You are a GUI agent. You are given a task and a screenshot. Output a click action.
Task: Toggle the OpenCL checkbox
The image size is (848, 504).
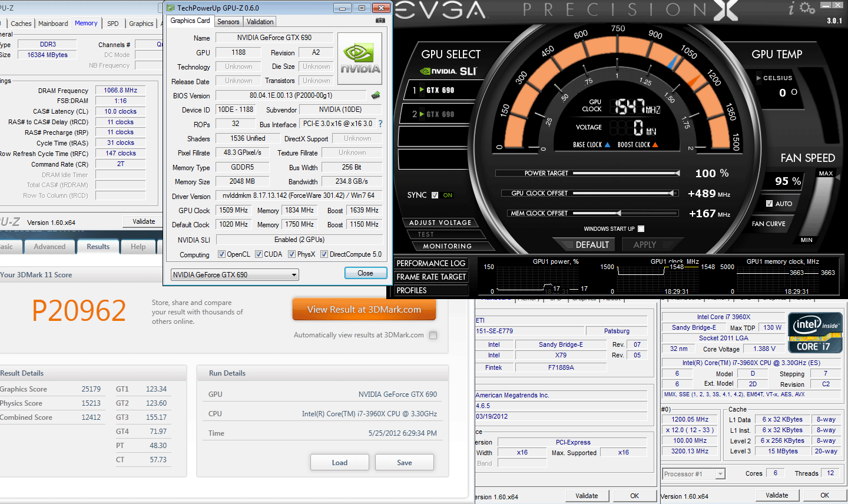[221, 254]
